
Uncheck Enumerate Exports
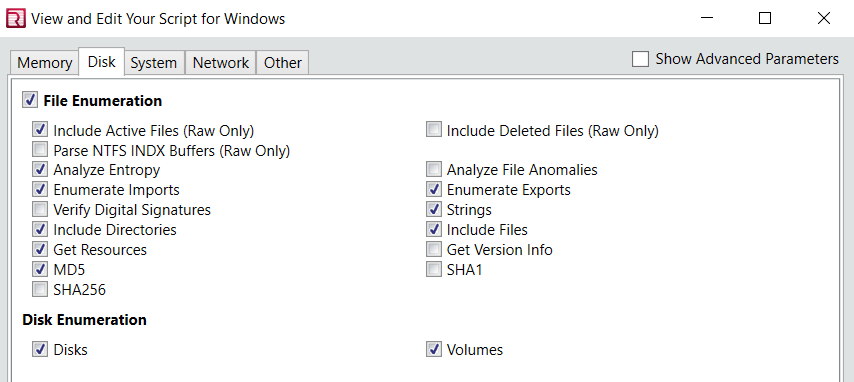pyautogui.click(x=434, y=189)
